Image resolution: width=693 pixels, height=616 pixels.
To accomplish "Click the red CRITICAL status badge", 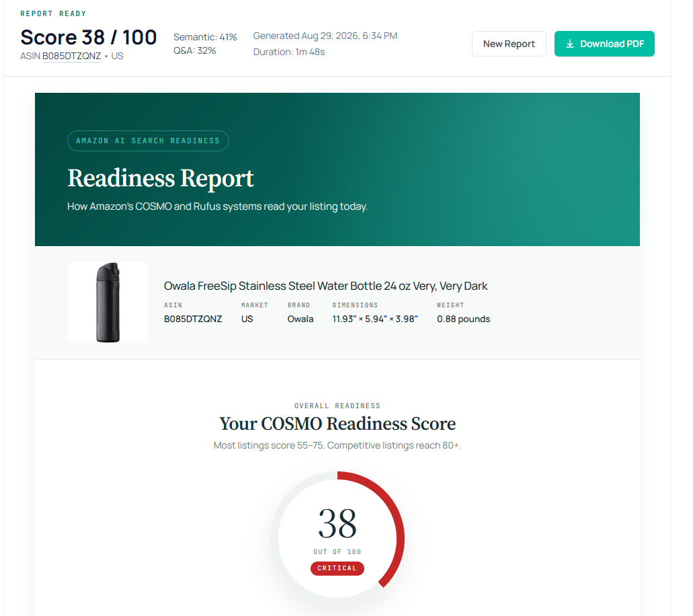I will pos(337,568).
